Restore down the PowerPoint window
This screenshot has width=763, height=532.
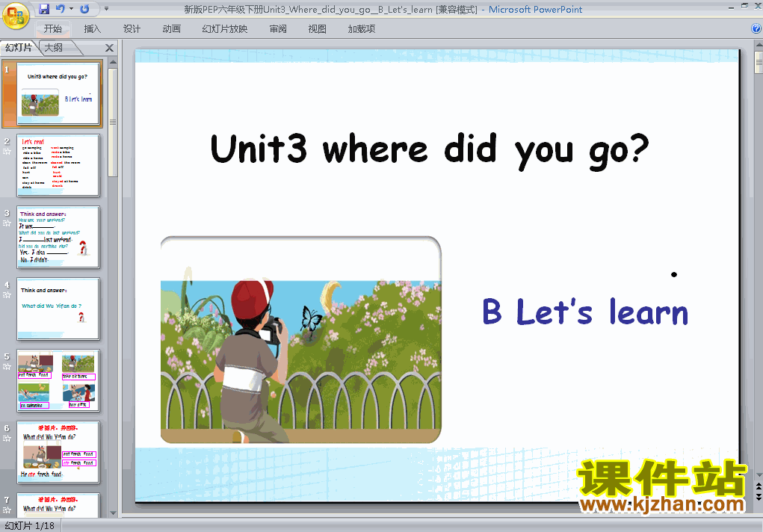(x=744, y=7)
